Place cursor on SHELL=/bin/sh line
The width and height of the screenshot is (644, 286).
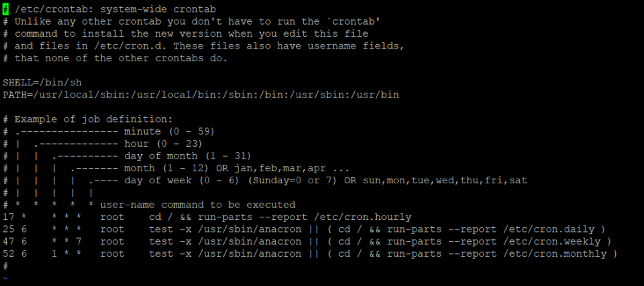[x=42, y=83]
